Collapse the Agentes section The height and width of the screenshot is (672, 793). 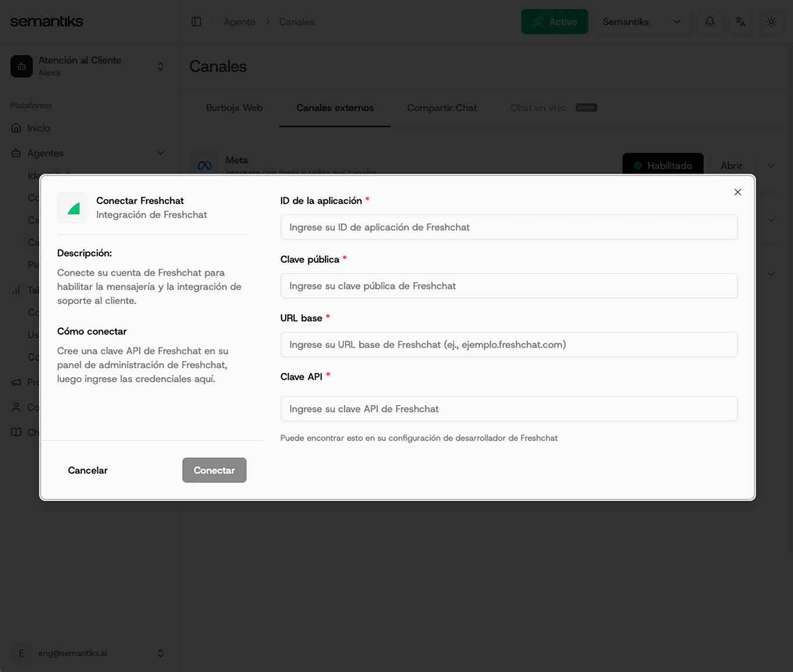(x=161, y=153)
